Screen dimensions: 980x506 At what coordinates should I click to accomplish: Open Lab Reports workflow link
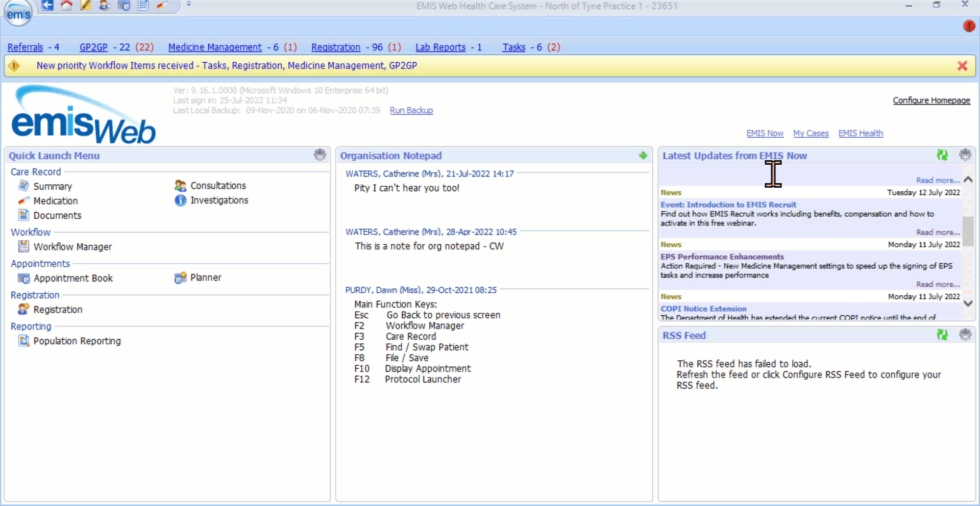pyautogui.click(x=440, y=47)
